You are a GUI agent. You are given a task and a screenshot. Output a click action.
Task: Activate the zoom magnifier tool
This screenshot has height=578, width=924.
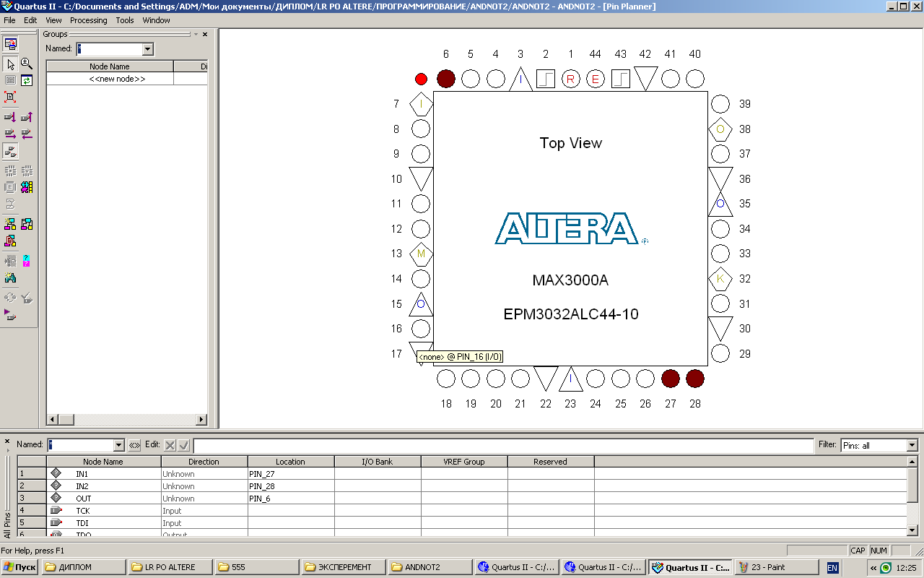(27, 64)
